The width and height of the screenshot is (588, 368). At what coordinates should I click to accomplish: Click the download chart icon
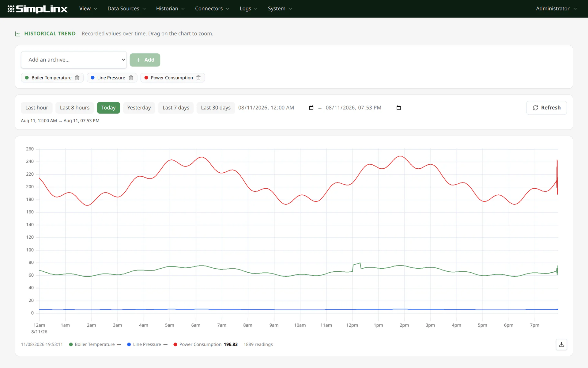point(561,344)
